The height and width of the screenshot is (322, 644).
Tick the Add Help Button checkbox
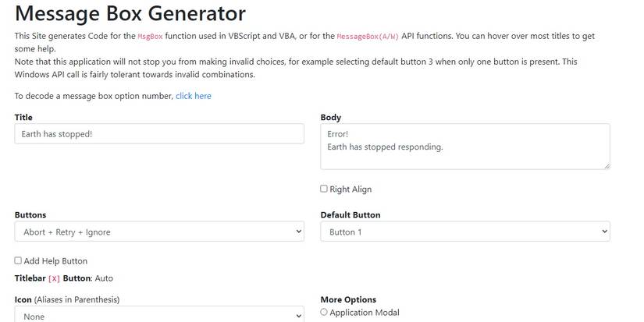pyautogui.click(x=18, y=260)
